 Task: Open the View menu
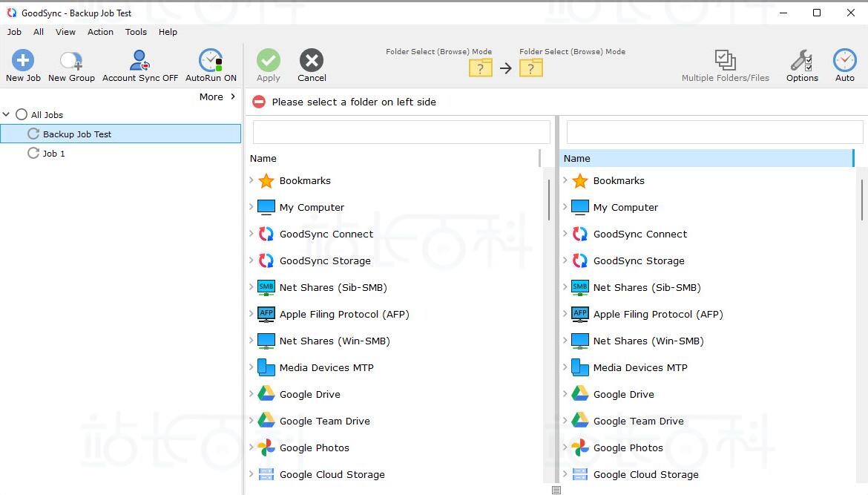tap(65, 32)
